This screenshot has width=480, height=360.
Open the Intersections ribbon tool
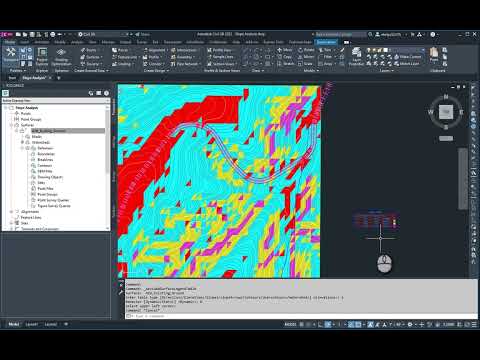pyautogui.click(x=184, y=50)
